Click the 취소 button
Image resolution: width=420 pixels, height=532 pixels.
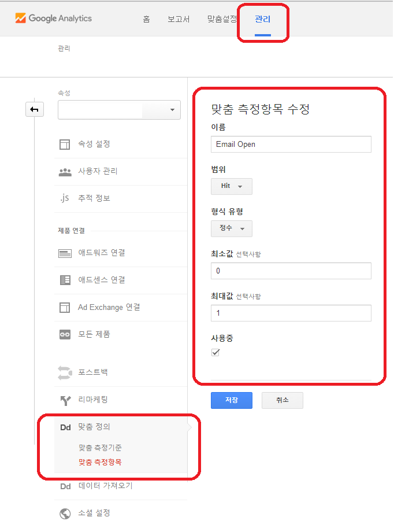[x=282, y=400]
